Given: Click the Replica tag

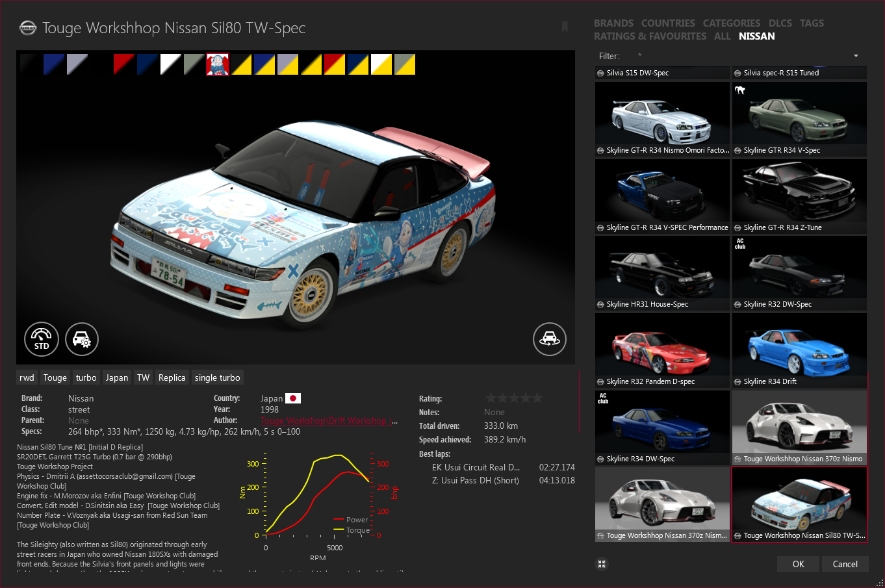Looking at the screenshot, I should click(172, 377).
